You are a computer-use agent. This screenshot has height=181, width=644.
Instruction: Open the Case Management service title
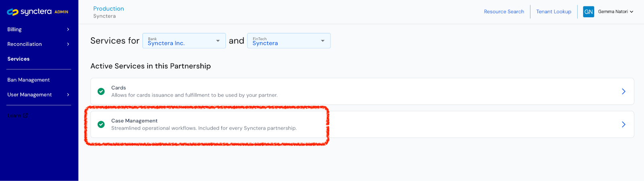coord(134,121)
